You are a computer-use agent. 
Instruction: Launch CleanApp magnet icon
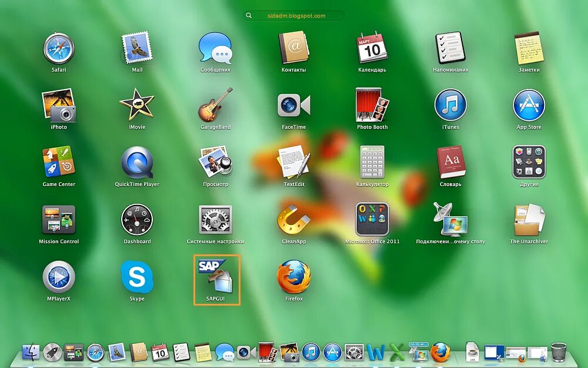(293, 220)
